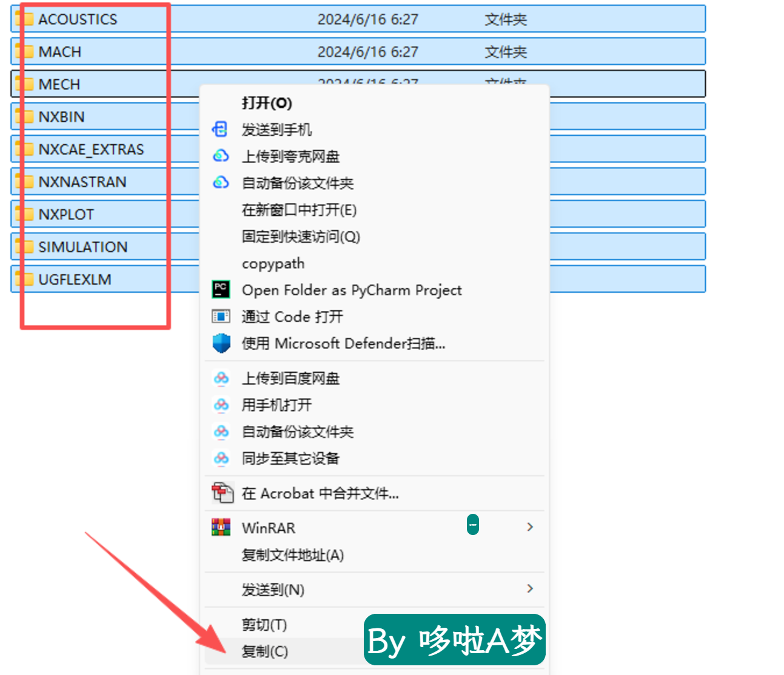Click the ACOUSTICS folder icon
The width and height of the screenshot is (784, 675).
[x=25, y=19]
